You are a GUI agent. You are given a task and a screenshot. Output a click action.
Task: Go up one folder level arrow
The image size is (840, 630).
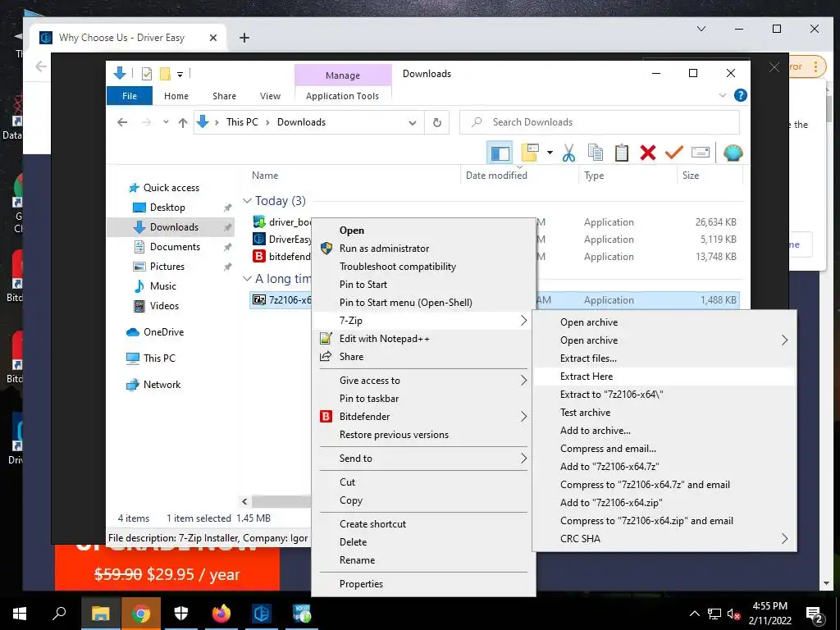pyautogui.click(x=183, y=123)
